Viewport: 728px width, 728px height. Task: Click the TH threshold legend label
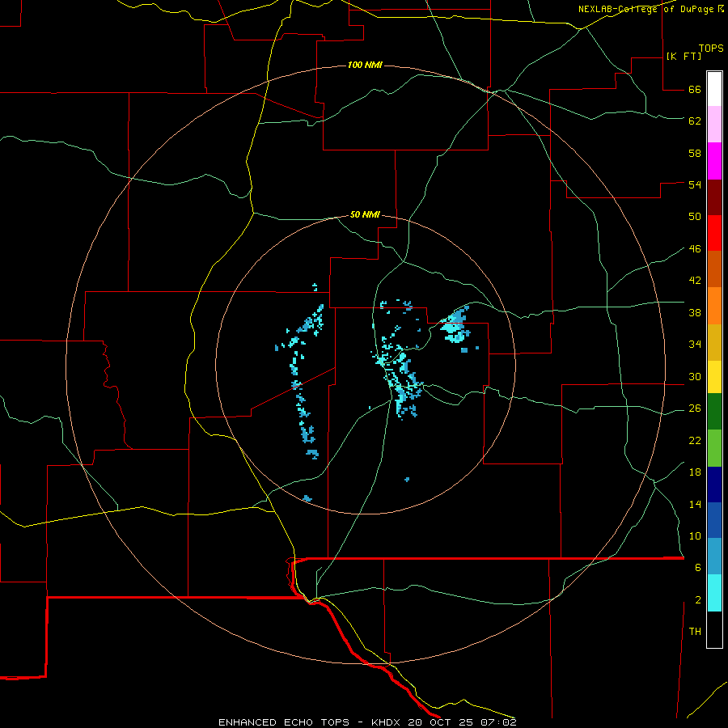pyautogui.click(x=695, y=632)
